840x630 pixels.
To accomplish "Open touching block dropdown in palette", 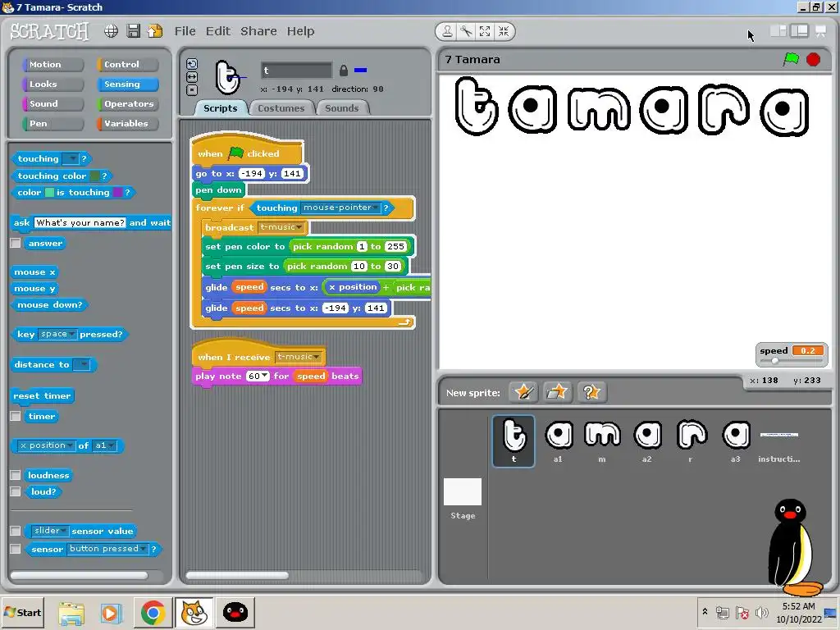I will click(71, 158).
